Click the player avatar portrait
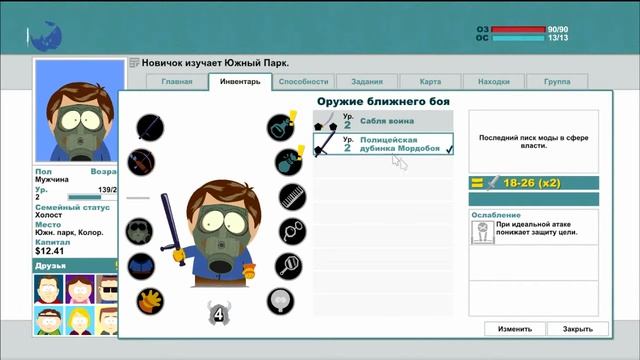Image resolution: width=640 pixels, height=360 pixels. 80,111
